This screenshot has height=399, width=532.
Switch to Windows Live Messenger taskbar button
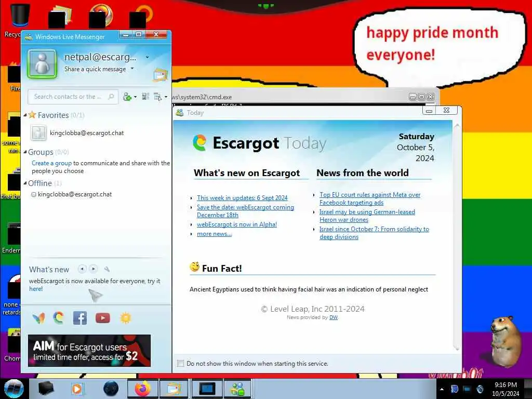238,389
